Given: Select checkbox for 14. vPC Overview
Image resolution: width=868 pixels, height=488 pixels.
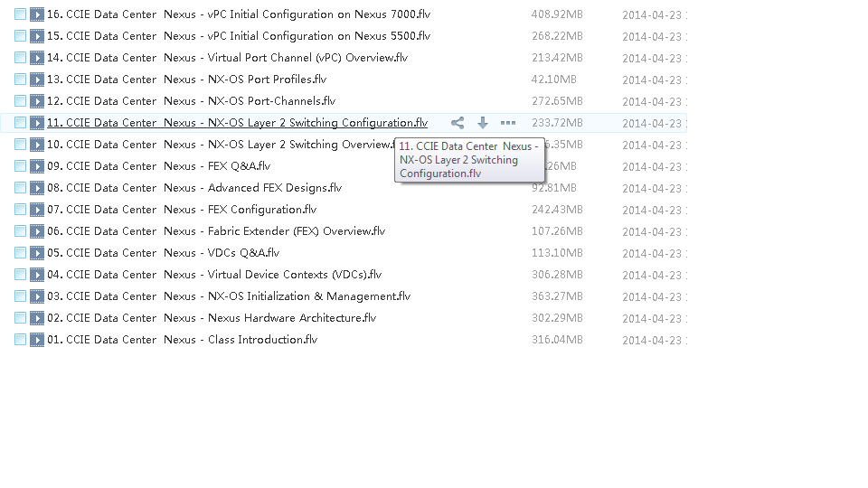Looking at the screenshot, I should [x=21, y=57].
